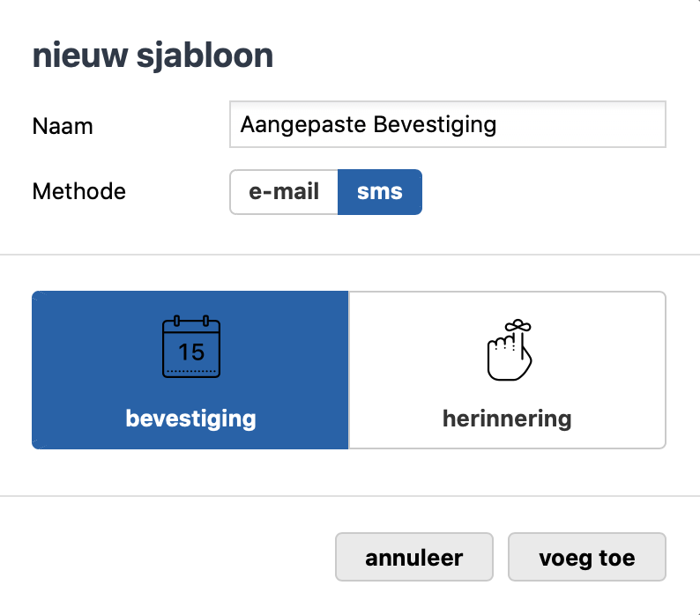The image size is (700, 615).
Task: Select the bevestiging template type card
Action: coord(190,370)
